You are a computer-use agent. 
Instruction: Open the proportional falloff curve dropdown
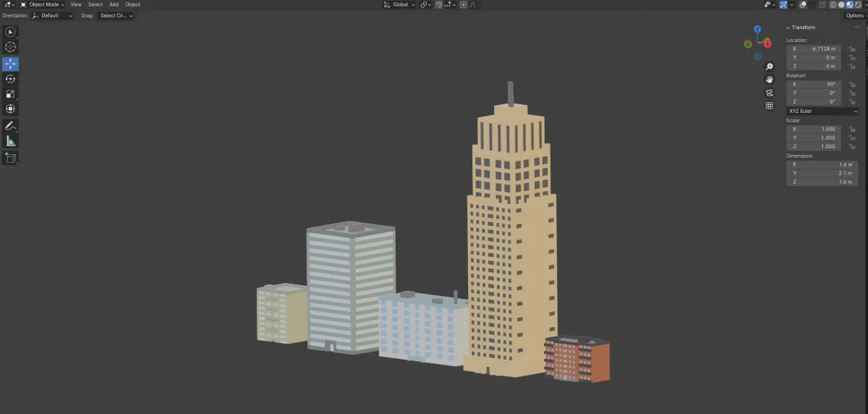pyautogui.click(x=473, y=4)
